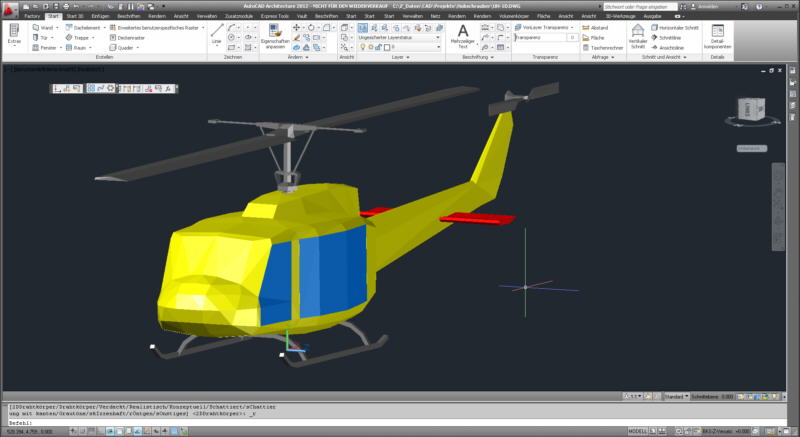Click the Vertikaler Schnitt tool
The image size is (800, 437).
click(x=638, y=36)
